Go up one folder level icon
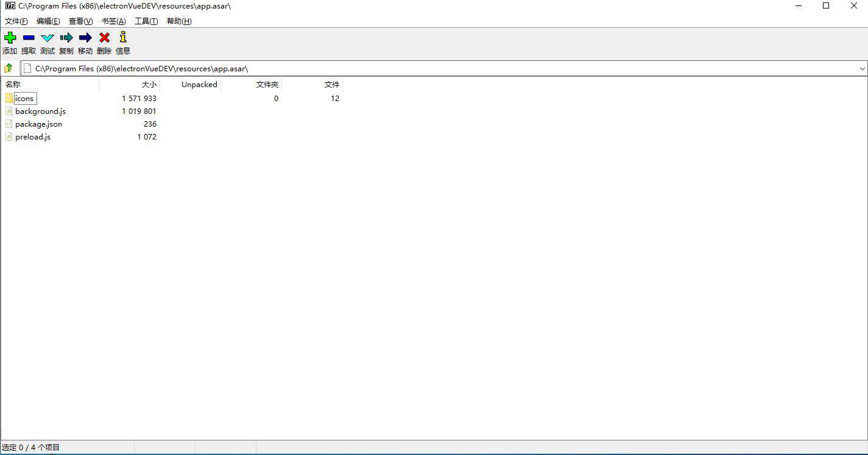 point(9,68)
